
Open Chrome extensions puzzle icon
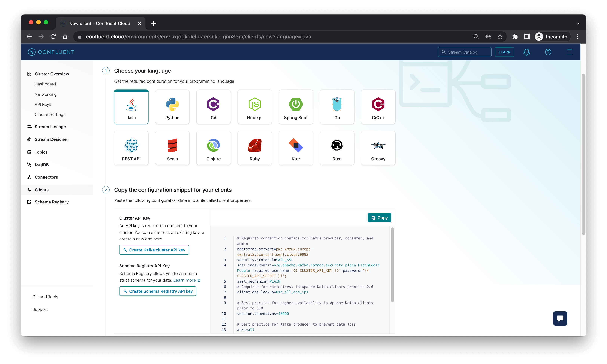[x=515, y=37]
